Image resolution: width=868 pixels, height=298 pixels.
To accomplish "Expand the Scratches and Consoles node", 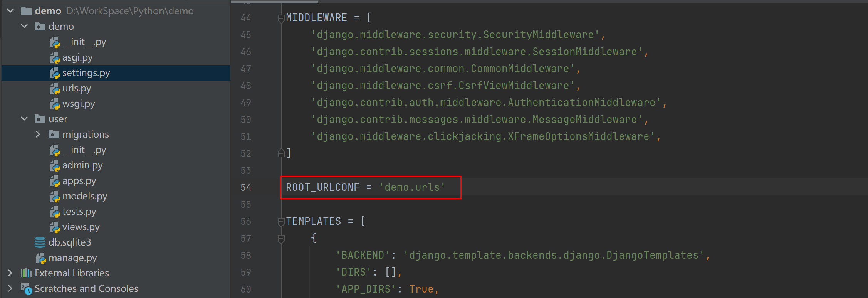I will coord(10,288).
